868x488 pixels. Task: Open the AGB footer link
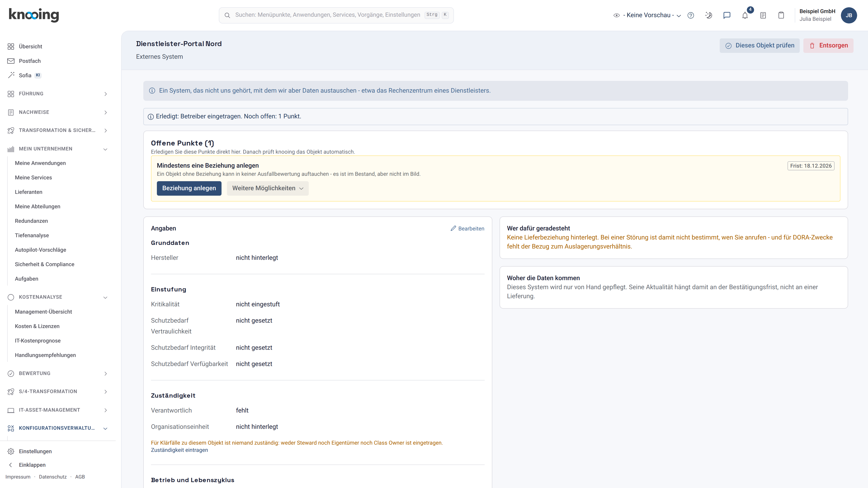point(80,477)
